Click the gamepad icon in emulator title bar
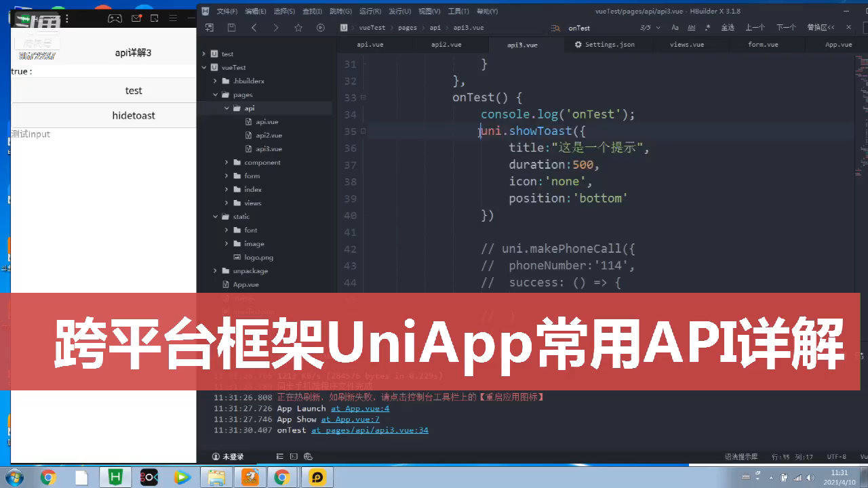 [115, 18]
